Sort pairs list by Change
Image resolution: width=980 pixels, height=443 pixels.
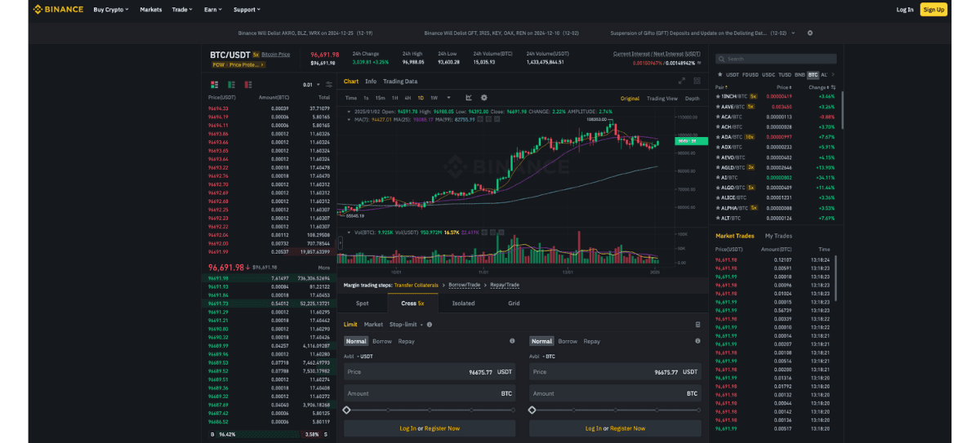818,86
